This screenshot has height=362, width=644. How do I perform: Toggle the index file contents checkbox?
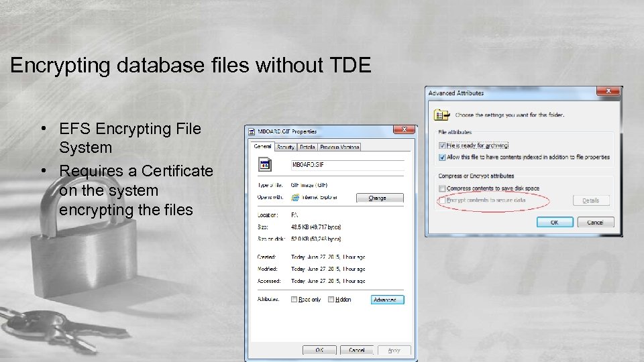pyautogui.click(x=442, y=157)
